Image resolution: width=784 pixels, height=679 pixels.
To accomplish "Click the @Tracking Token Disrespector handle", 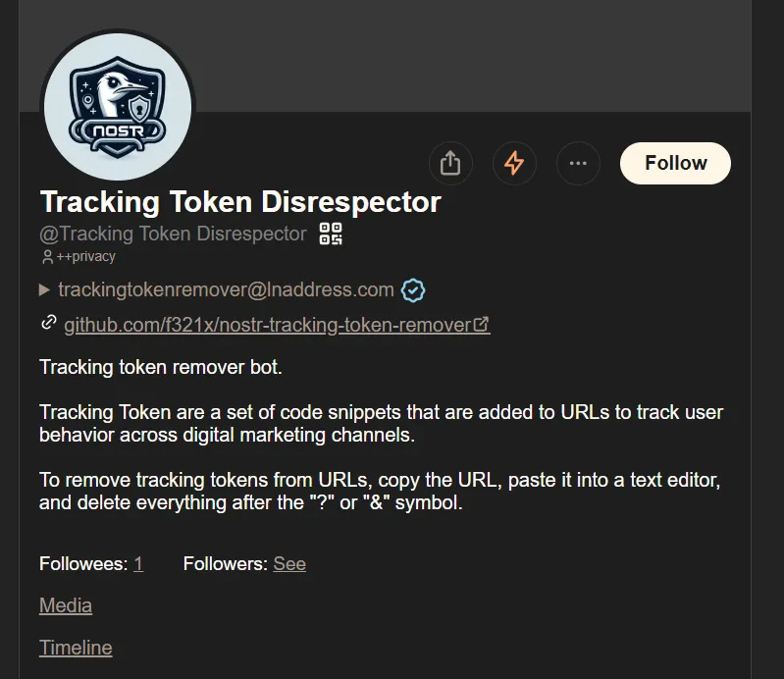I will pos(173,234).
